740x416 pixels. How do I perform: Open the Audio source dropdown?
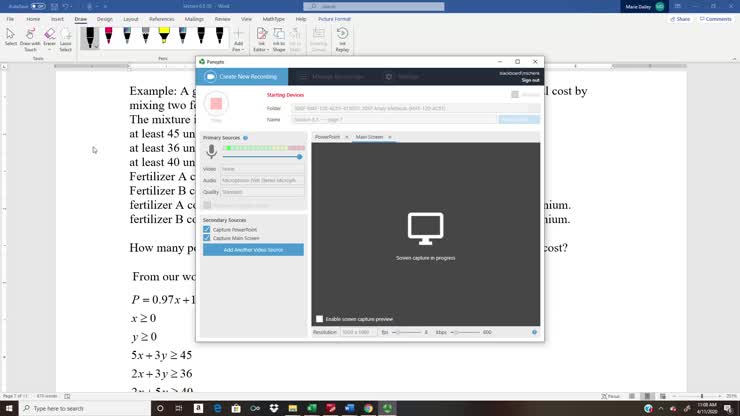point(262,180)
